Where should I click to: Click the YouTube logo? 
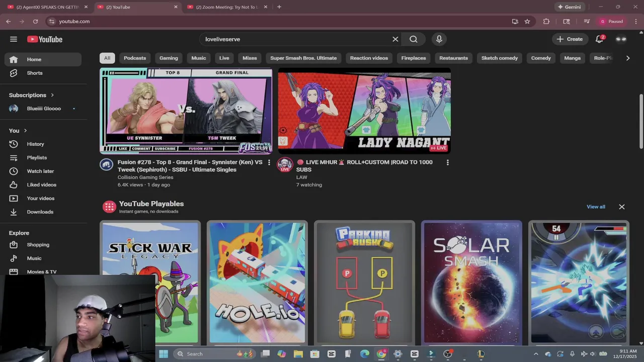[45, 39]
